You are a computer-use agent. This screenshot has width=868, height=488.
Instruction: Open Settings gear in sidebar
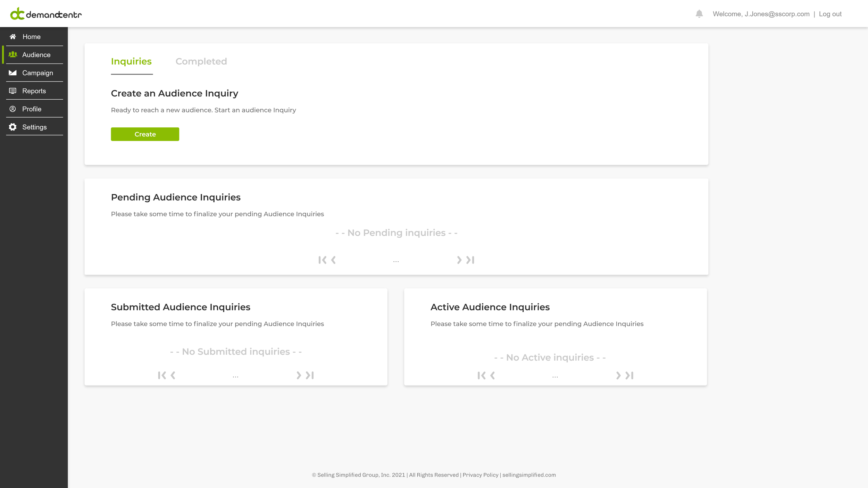pyautogui.click(x=34, y=127)
